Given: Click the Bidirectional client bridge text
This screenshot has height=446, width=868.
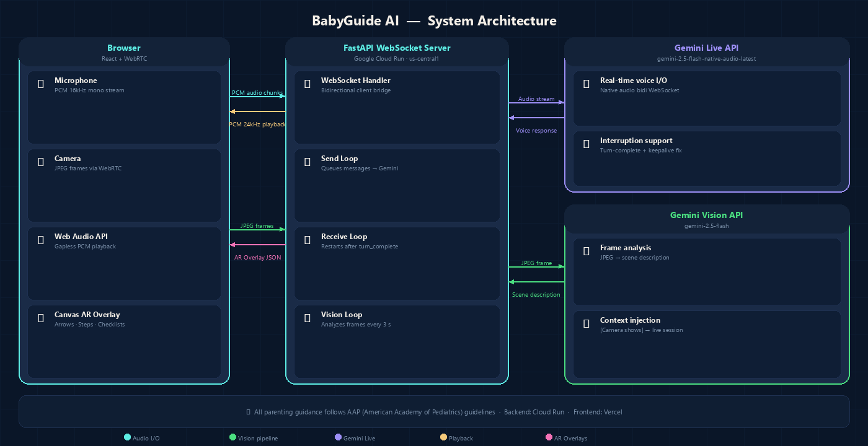Looking at the screenshot, I should [x=356, y=90].
